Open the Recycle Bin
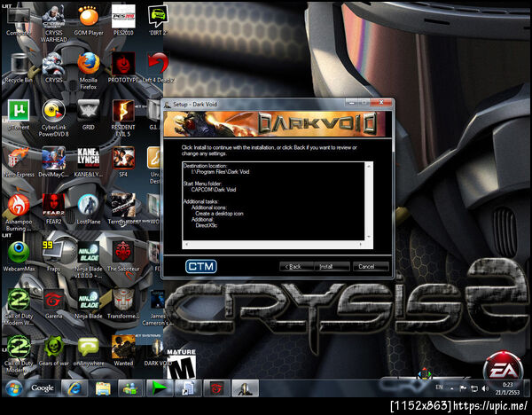The image size is (532, 415). (x=19, y=68)
